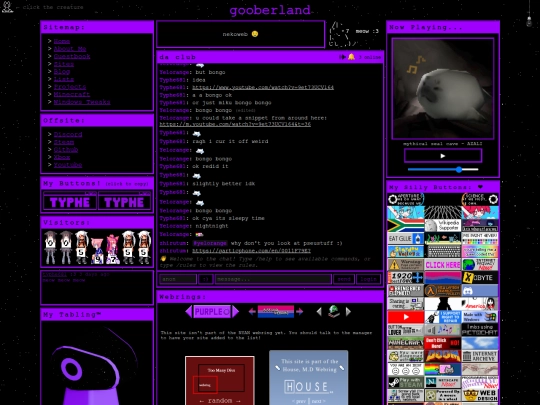This screenshot has height=405, width=540.
Task: Click the chat send button
Action: (344, 279)
